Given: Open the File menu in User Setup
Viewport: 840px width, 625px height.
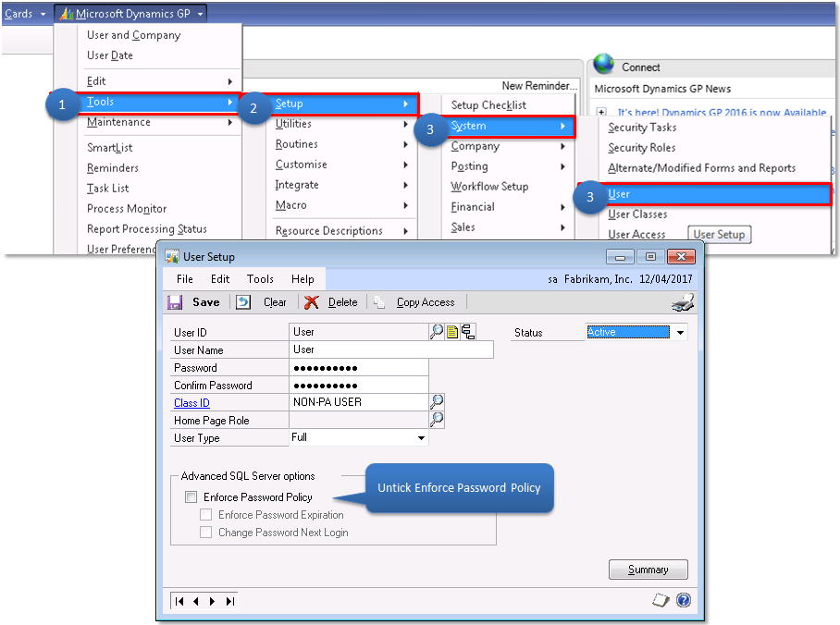Looking at the screenshot, I should pyautogui.click(x=185, y=279).
